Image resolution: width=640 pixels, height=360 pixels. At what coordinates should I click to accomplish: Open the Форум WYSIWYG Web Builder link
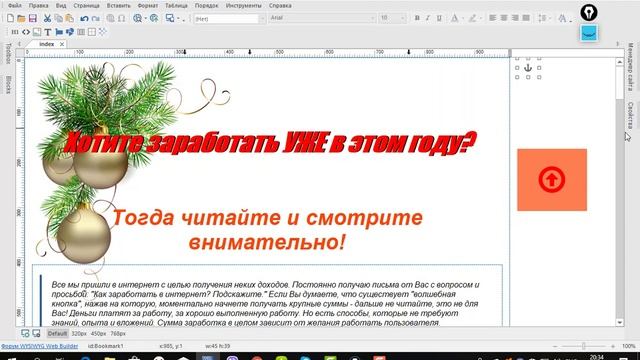39,346
